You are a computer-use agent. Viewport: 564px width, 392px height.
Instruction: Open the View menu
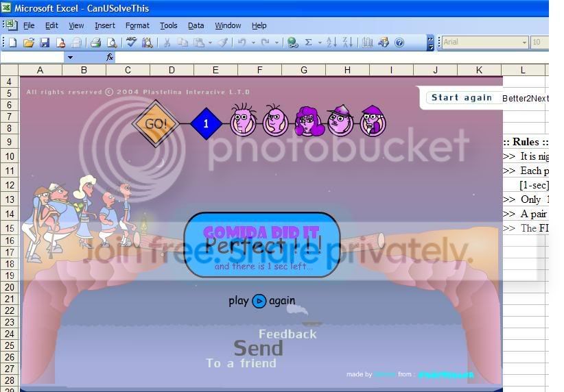coord(76,25)
